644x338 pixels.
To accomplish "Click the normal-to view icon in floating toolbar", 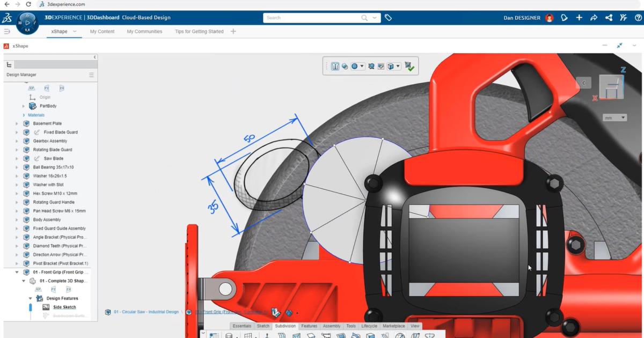I will click(381, 67).
